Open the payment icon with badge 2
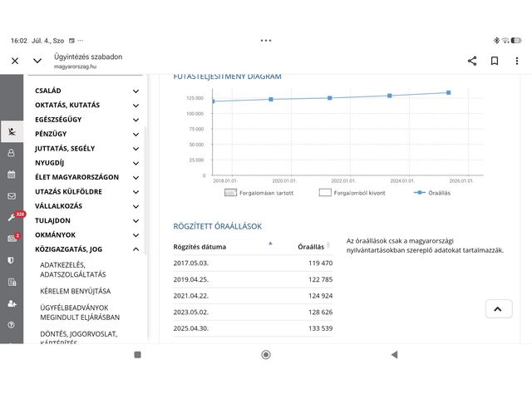Viewport: 532px width, 399px height. coord(12,239)
